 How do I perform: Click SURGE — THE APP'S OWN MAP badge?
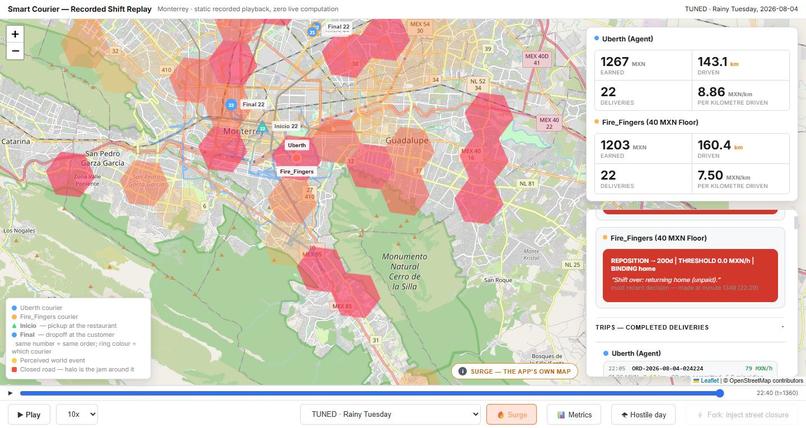click(x=515, y=371)
